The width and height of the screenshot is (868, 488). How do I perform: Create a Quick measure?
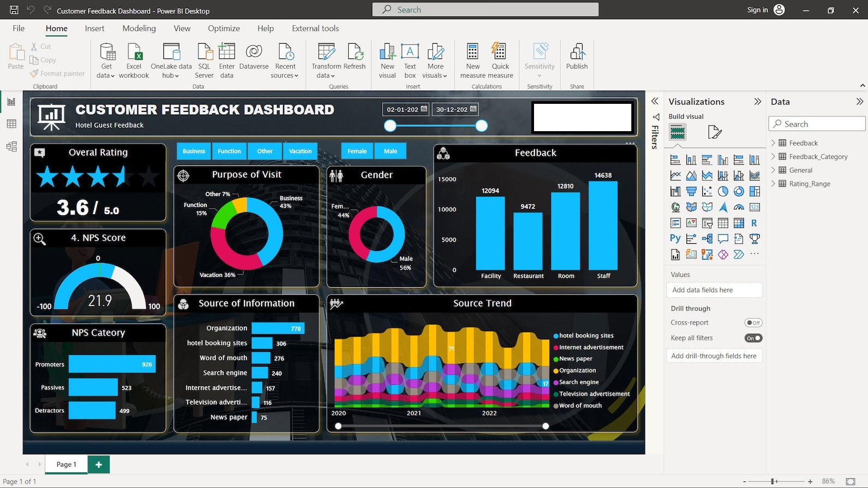point(500,60)
